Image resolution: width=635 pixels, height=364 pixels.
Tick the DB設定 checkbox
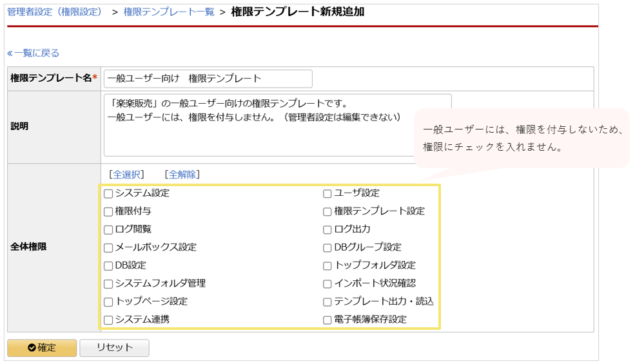click(x=108, y=265)
